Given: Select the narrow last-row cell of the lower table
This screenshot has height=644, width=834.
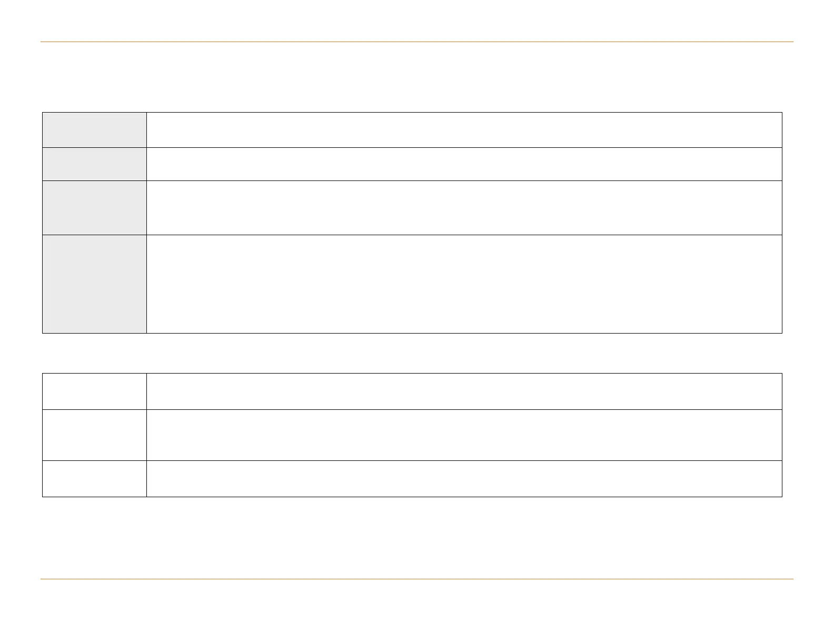Looking at the screenshot, I should (x=94, y=479).
